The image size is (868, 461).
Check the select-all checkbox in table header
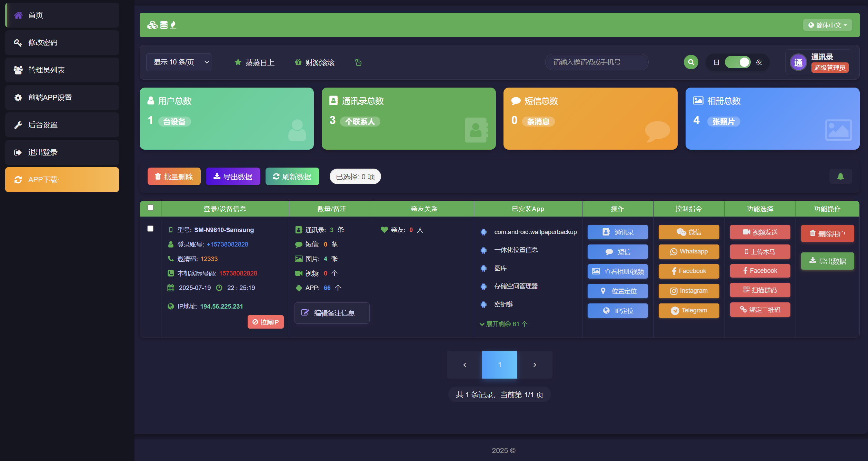150,208
